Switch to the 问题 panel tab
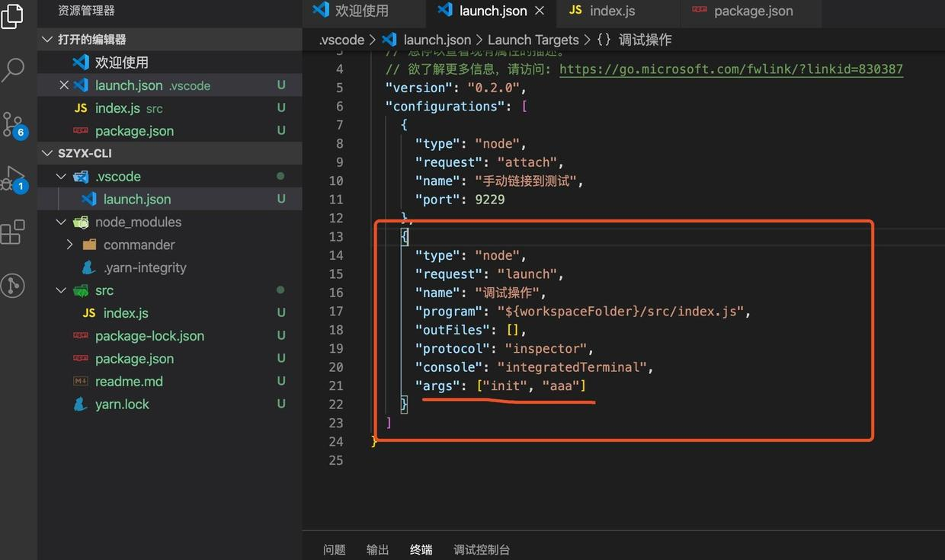Image resolution: width=945 pixels, height=560 pixels. tap(335, 549)
